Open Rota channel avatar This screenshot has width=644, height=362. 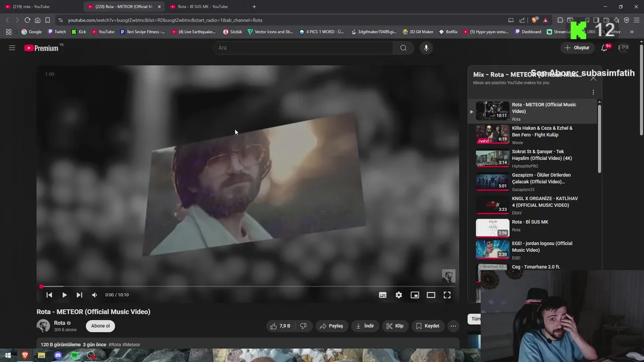(x=43, y=326)
